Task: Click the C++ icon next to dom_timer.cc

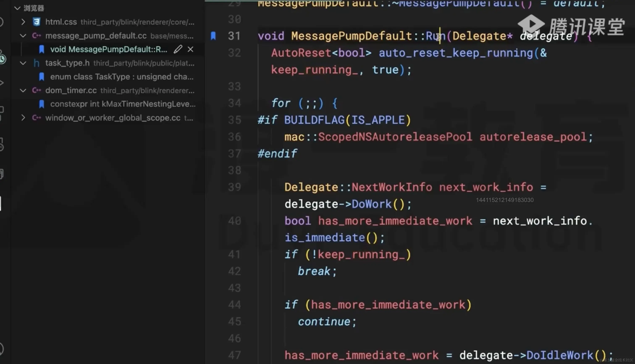Action: (x=37, y=90)
